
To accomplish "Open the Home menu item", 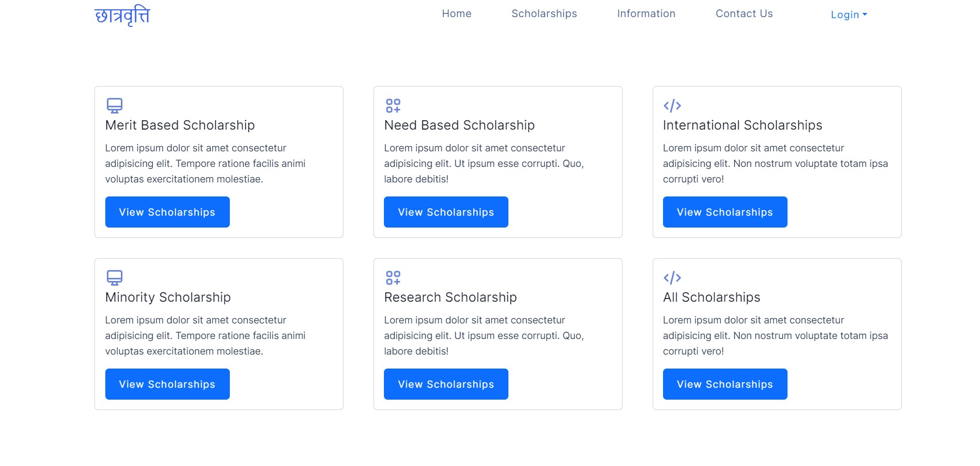I will [457, 13].
